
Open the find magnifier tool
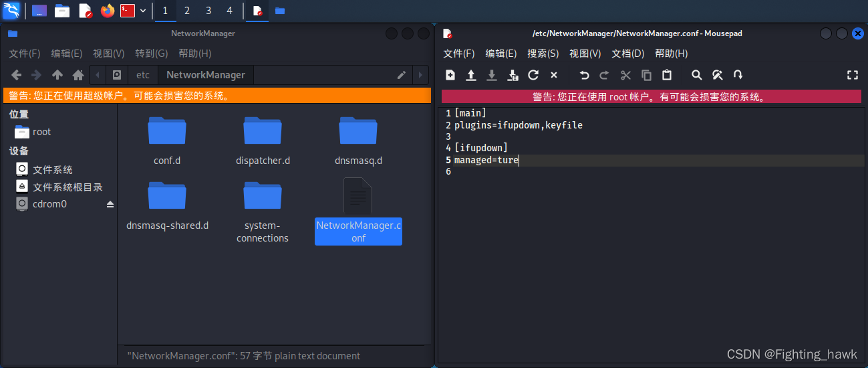coord(696,75)
